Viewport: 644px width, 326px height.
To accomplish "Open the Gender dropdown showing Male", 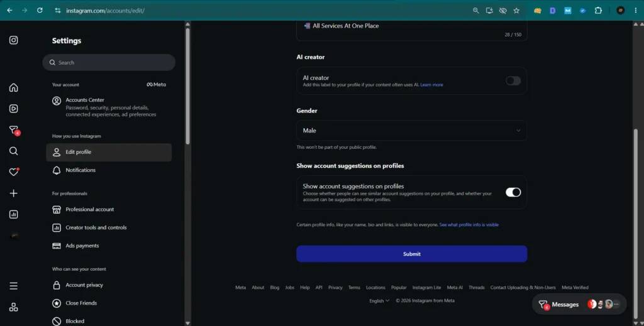I will [x=411, y=131].
